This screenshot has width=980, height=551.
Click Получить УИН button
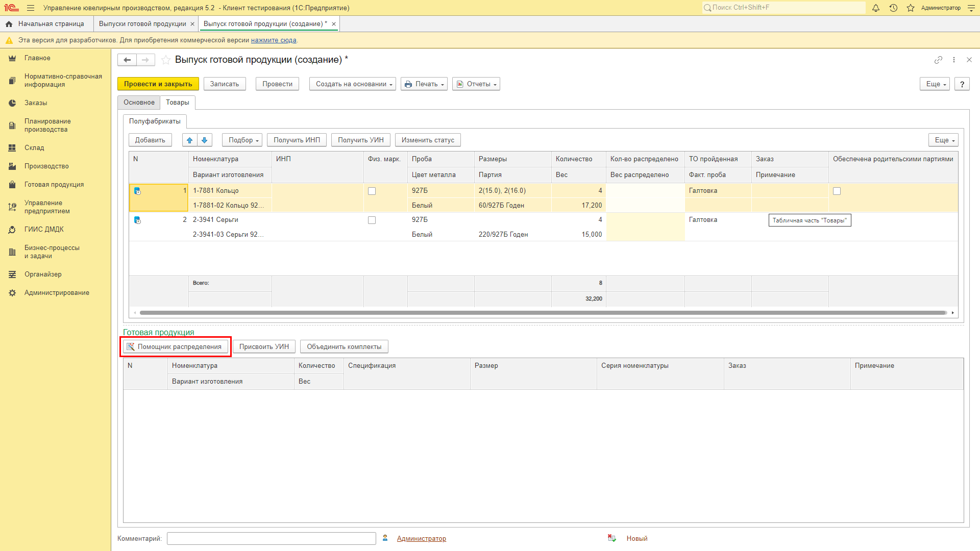(x=361, y=140)
